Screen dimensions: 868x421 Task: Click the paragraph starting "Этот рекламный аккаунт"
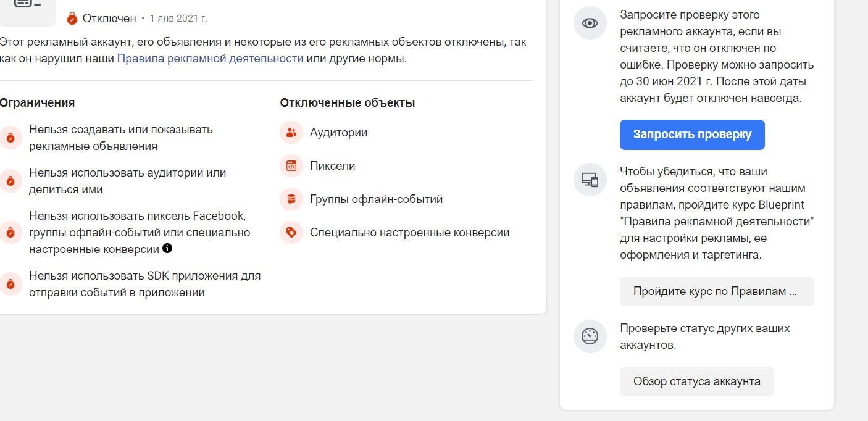263,51
